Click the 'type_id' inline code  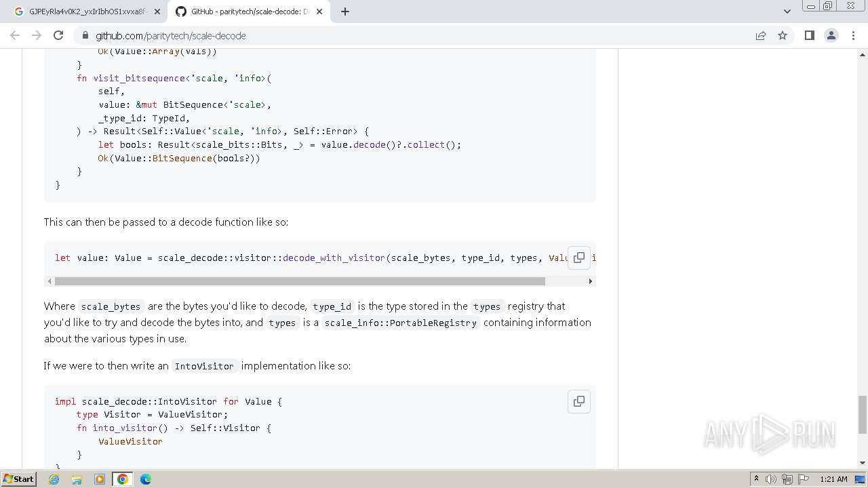click(x=332, y=306)
